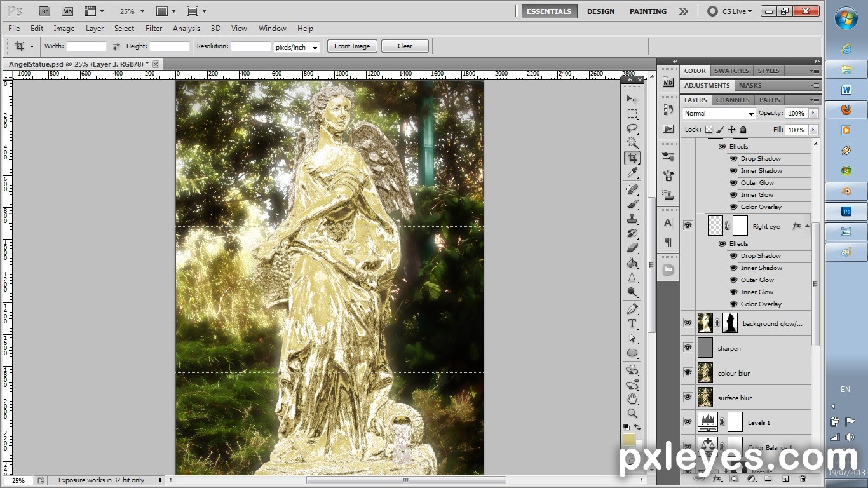The height and width of the screenshot is (488, 868).
Task: Select the Brush tool
Action: tap(632, 204)
